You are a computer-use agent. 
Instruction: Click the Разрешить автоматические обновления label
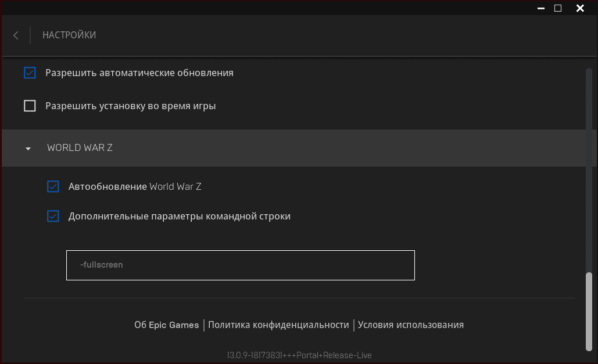click(x=139, y=73)
